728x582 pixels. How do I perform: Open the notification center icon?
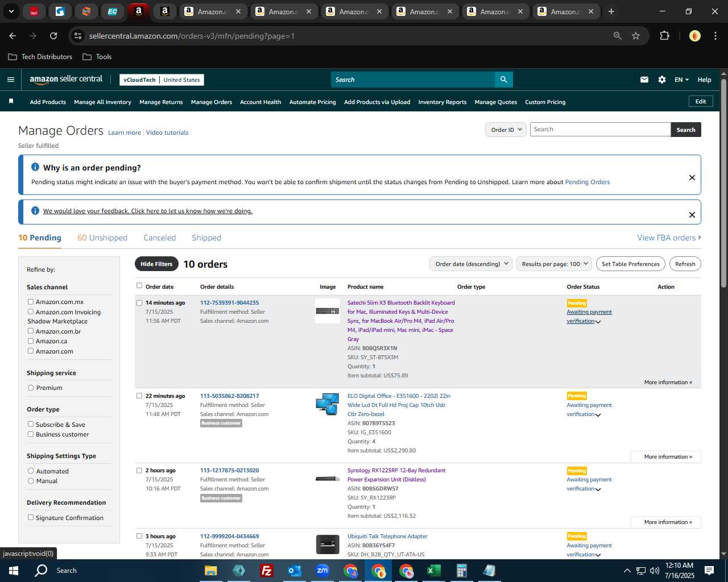pos(709,571)
